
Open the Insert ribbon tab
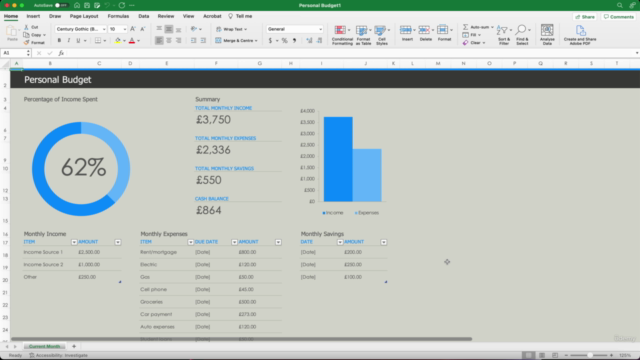[x=33, y=16]
